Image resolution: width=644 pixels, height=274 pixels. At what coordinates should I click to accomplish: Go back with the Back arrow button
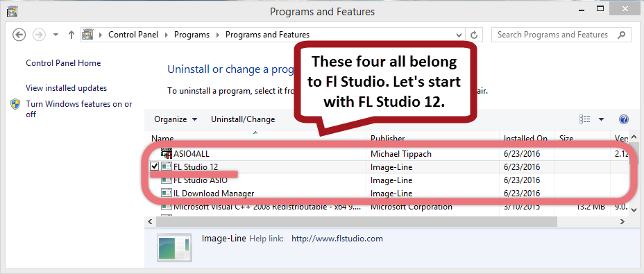(x=19, y=35)
